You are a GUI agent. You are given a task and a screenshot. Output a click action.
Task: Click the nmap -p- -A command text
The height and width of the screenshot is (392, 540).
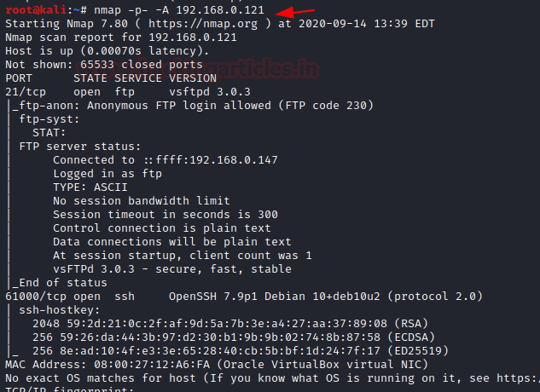(129, 10)
